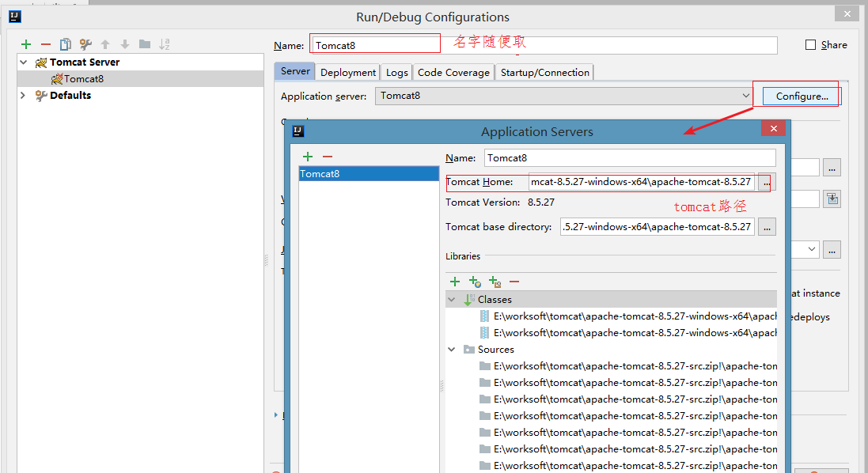
Task: Add a new run configuration with plus icon
Action: [x=26, y=44]
